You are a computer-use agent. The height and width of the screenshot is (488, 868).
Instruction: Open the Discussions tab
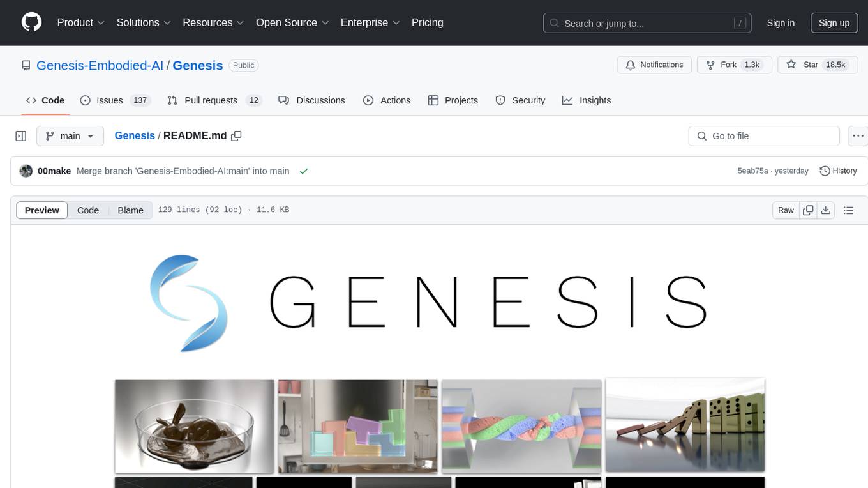click(x=312, y=100)
